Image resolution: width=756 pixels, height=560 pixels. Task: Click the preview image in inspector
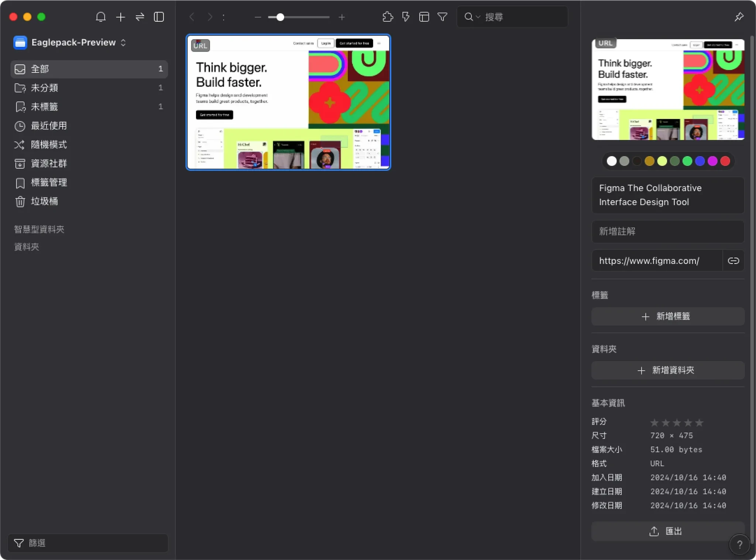(x=668, y=89)
